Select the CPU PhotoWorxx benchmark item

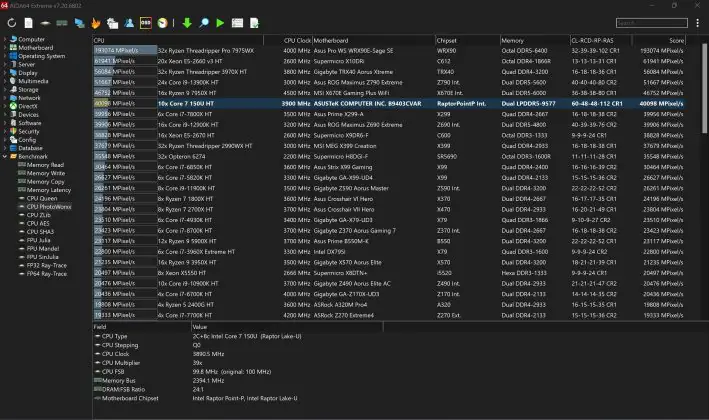49,207
